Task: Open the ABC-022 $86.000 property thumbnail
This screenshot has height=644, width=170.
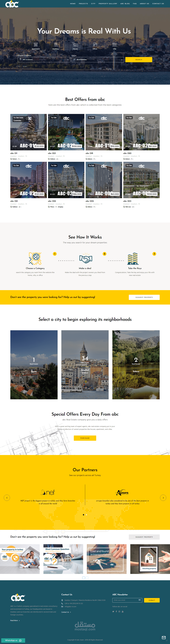Action: tap(66, 180)
